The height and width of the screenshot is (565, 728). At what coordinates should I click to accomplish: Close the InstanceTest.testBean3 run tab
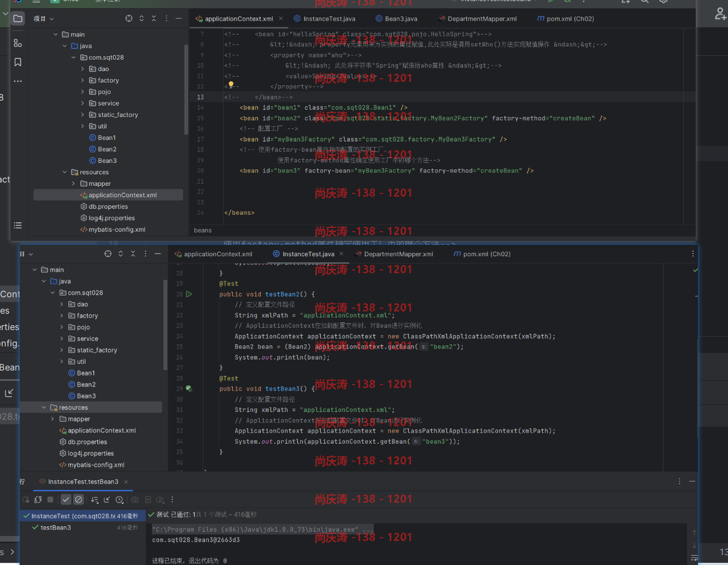tap(126, 481)
